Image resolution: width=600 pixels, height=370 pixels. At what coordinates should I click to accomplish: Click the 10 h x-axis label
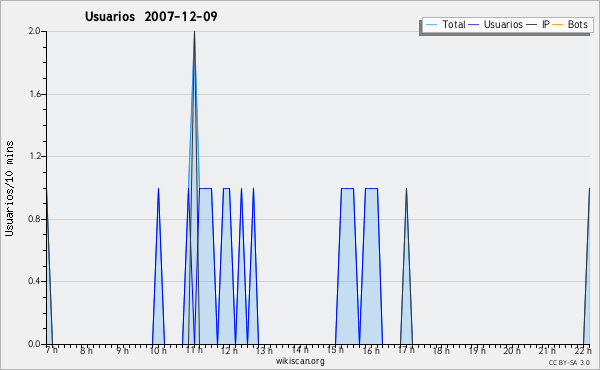click(158, 350)
